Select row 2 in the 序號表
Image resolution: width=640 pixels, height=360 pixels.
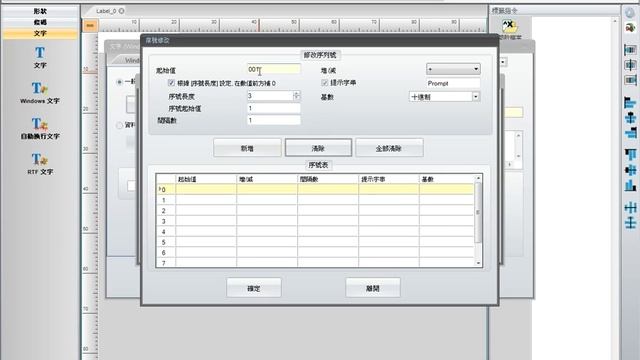[x=315, y=211]
